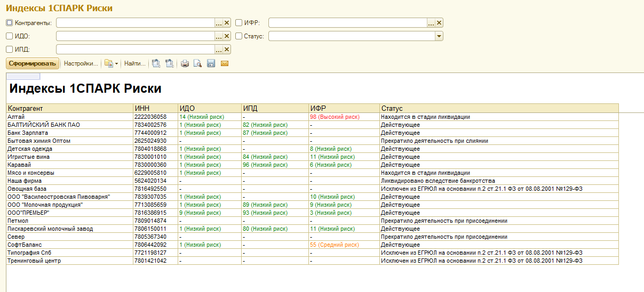Viewport: 644px width, 292px height.
Task: Open Настройки... settings
Action: pos(81,63)
